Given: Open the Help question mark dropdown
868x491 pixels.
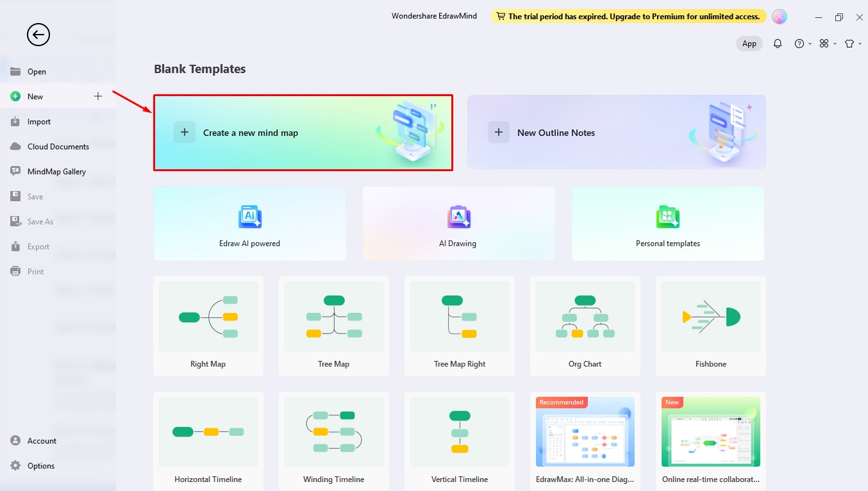Looking at the screenshot, I should [803, 44].
